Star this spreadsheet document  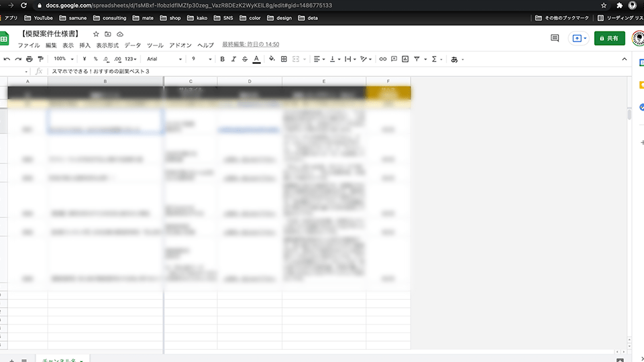96,34
